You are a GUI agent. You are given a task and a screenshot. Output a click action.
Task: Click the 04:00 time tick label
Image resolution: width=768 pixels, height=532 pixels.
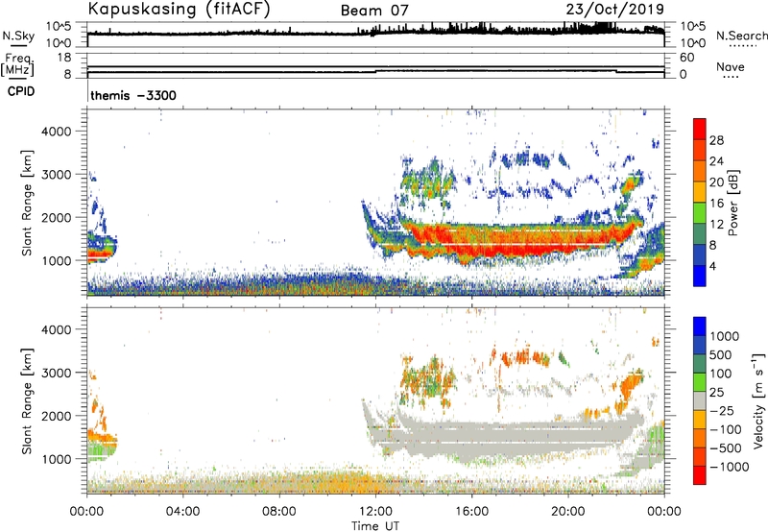pos(182,512)
